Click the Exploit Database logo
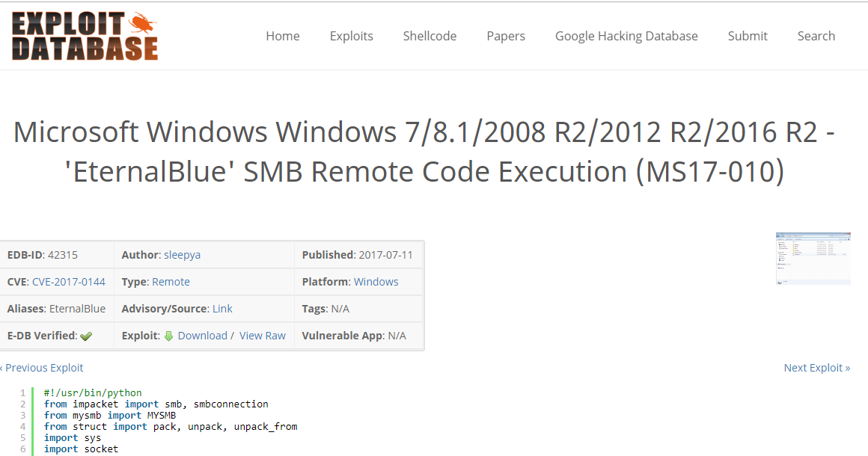Viewport: 868px width, 456px height. [85, 36]
